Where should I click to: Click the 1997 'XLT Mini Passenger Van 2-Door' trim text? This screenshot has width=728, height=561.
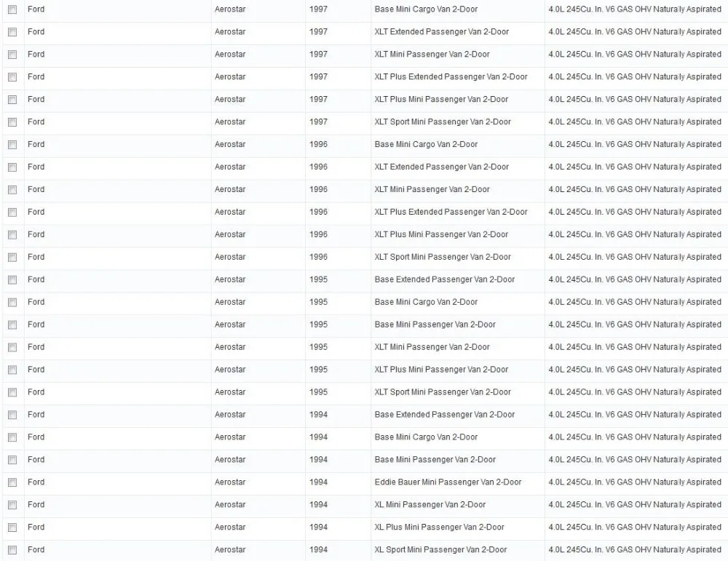pos(432,55)
